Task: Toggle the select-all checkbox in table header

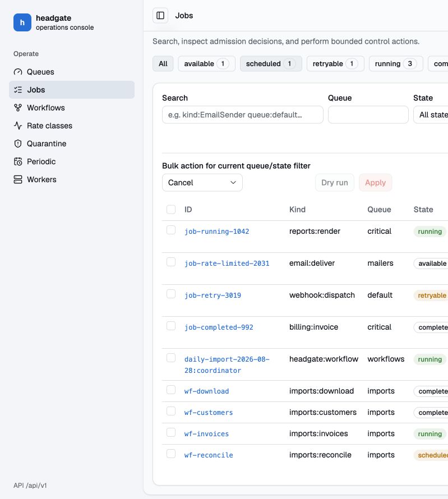Action: (x=171, y=209)
